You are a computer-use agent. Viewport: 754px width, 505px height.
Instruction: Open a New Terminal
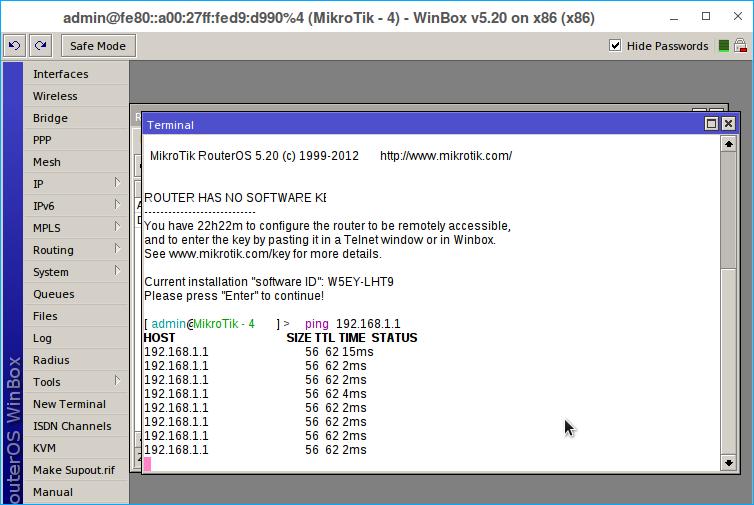coord(76,404)
